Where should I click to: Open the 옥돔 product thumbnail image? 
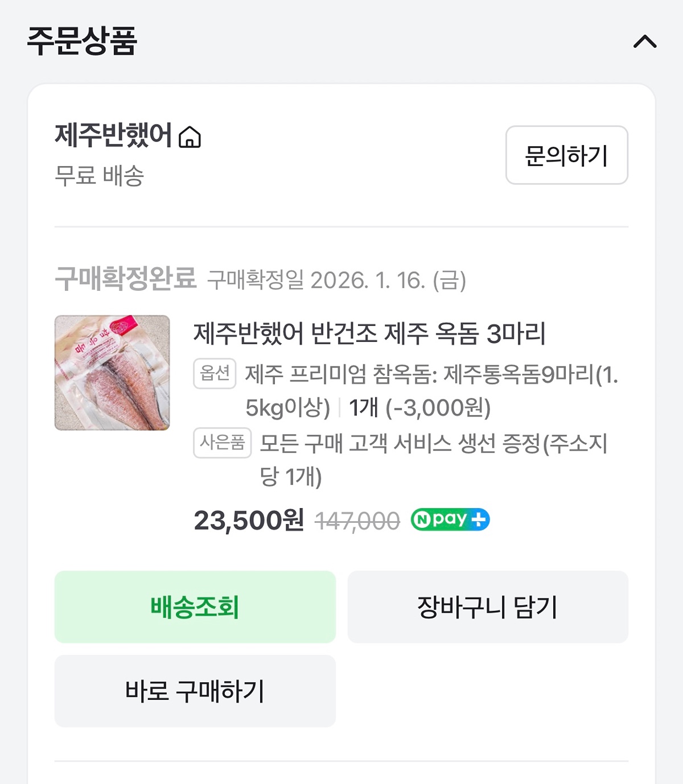coord(112,373)
